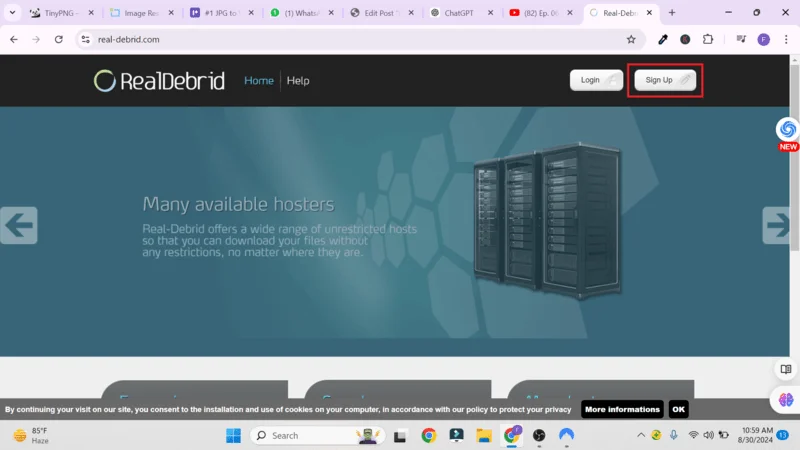
Task: Open the tab search dropdown arrow
Action: tap(14, 13)
